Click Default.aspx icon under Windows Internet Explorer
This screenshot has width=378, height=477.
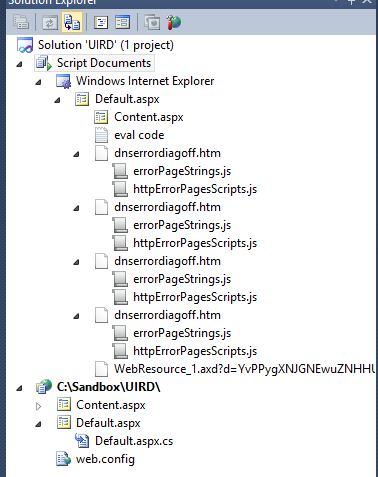pos(82,99)
